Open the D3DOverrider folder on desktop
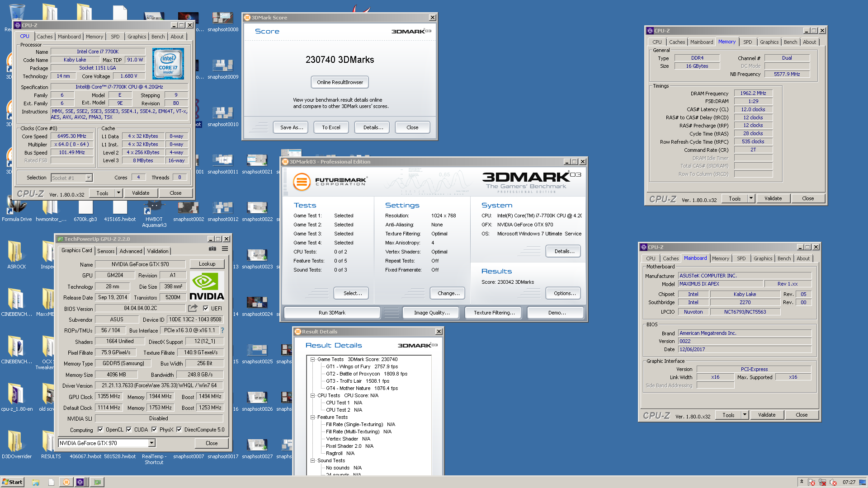 click(x=17, y=445)
